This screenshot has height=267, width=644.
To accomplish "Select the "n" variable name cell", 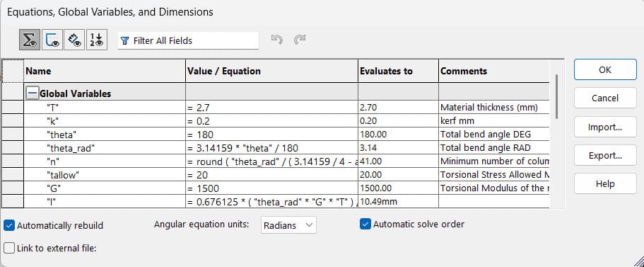I will click(x=105, y=161).
